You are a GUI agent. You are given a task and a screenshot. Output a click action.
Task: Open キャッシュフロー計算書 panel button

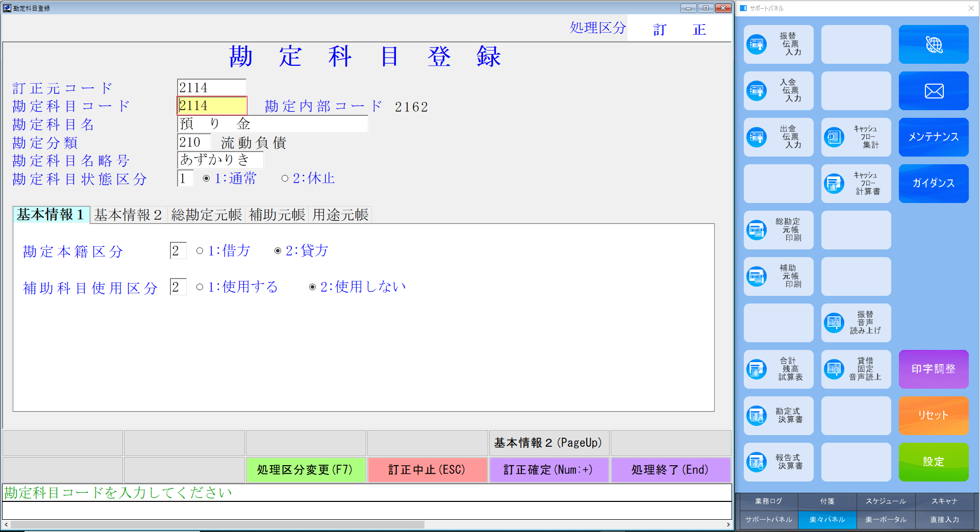(856, 184)
